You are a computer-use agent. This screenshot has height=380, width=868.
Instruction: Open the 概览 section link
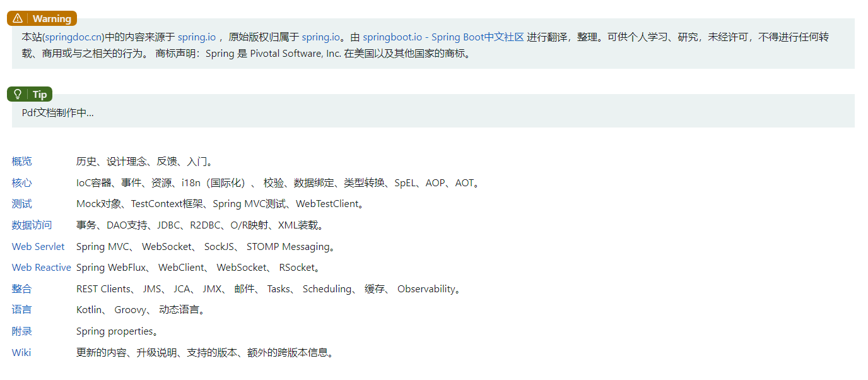coord(21,162)
